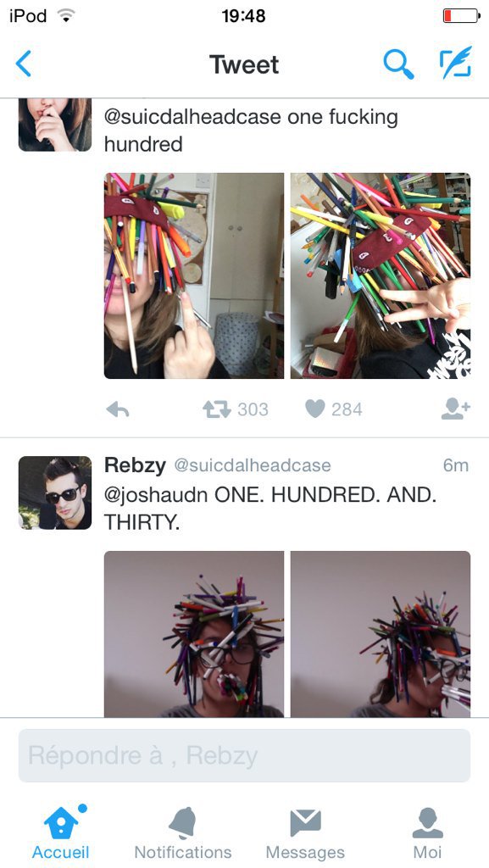The height and width of the screenshot is (868, 489).
Task: Retweet the tweet with 303 retweets
Action: click(x=216, y=409)
